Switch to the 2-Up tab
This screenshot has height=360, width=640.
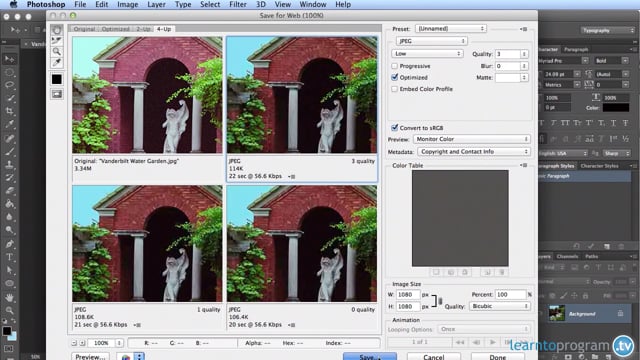[143, 29]
